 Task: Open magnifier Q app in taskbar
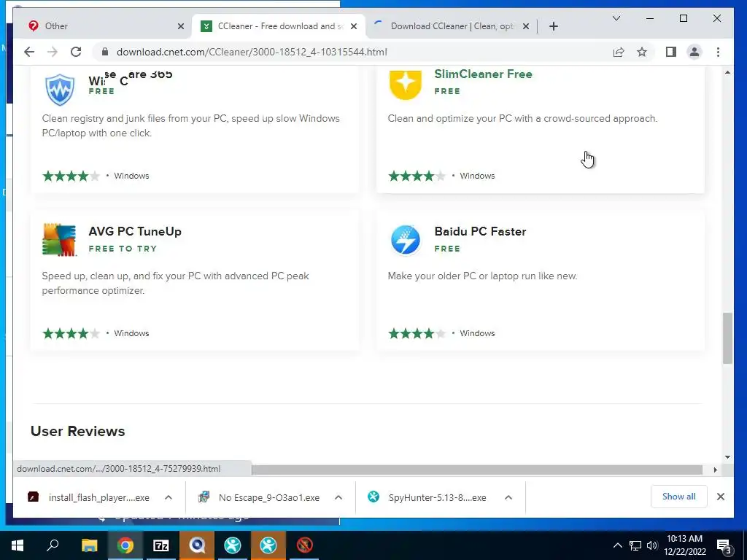tap(197, 545)
